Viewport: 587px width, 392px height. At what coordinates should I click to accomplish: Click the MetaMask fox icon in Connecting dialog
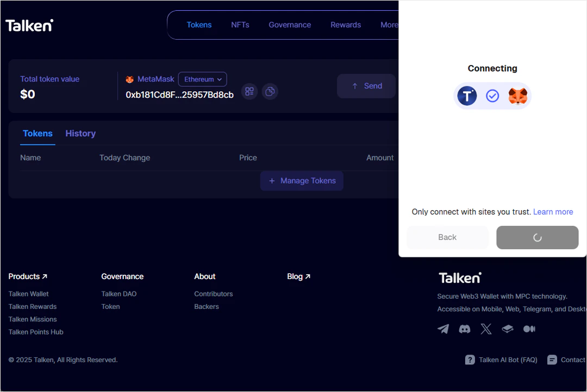pos(518,96)
